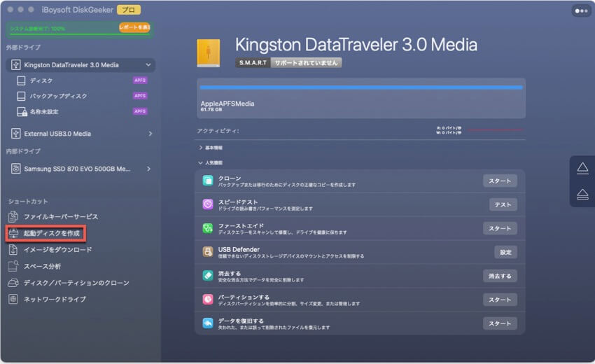The height and width of the screenshot is (364, 595).
Task: Click the partition feature icon
Action: (208, 300)
